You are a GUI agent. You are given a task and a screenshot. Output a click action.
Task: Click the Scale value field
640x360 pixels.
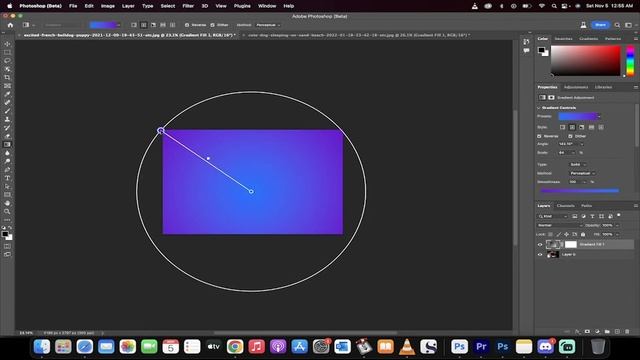click(x=564, y=153)
